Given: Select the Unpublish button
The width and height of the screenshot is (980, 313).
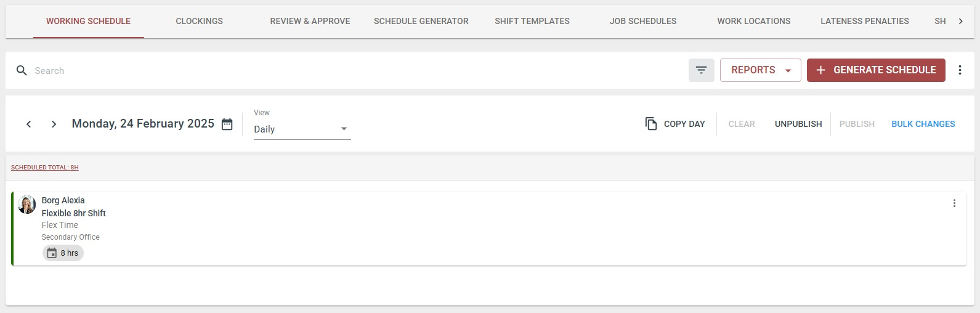Looking at the screenshot, I should [798, 124].
